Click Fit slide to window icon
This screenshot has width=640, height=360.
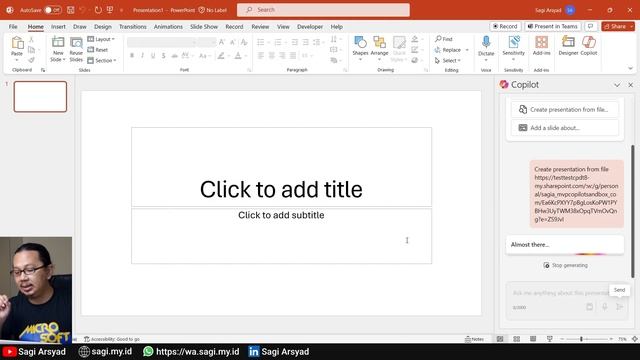(x=634, y=339)
